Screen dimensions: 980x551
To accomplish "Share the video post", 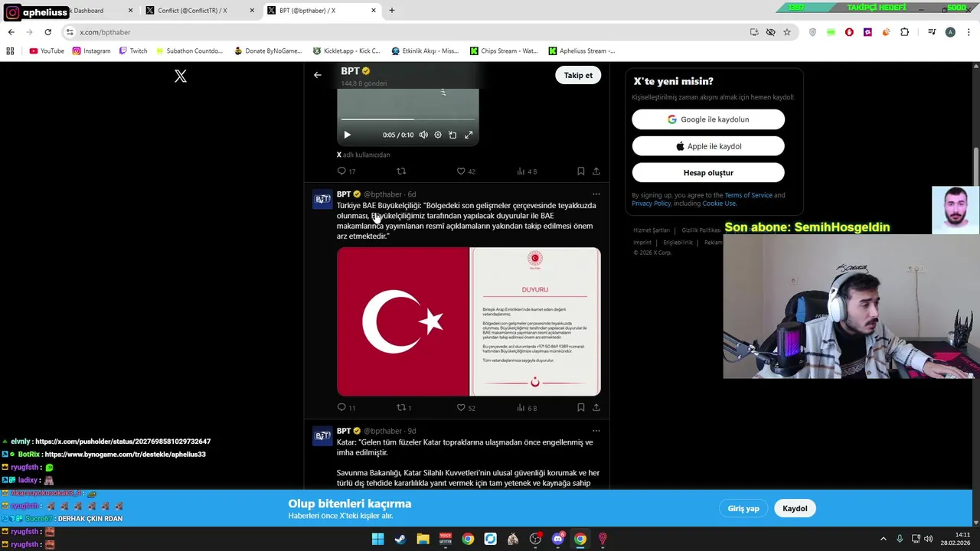I will click(596, 171).
